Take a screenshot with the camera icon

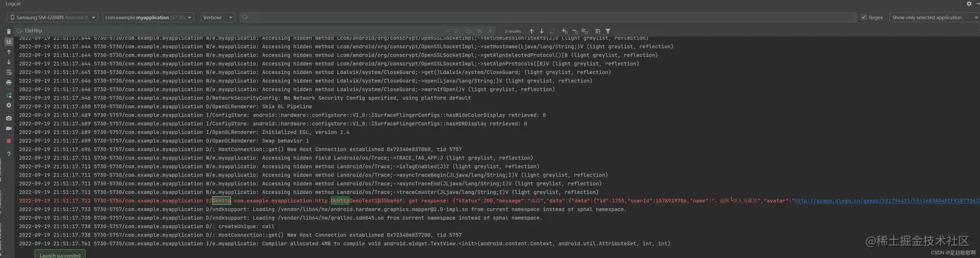pyautogui.click(x=8, y=119)
